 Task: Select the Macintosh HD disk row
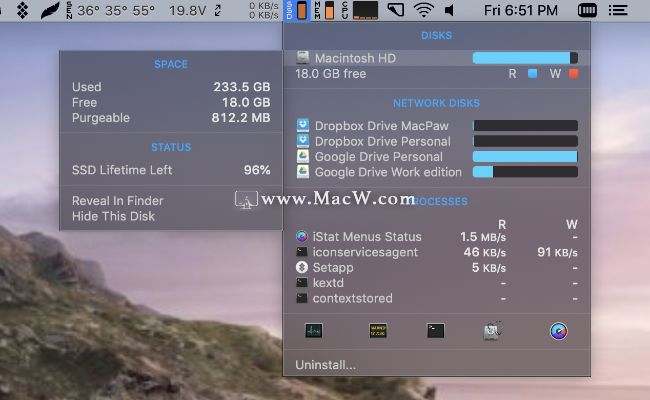(355, 58)
